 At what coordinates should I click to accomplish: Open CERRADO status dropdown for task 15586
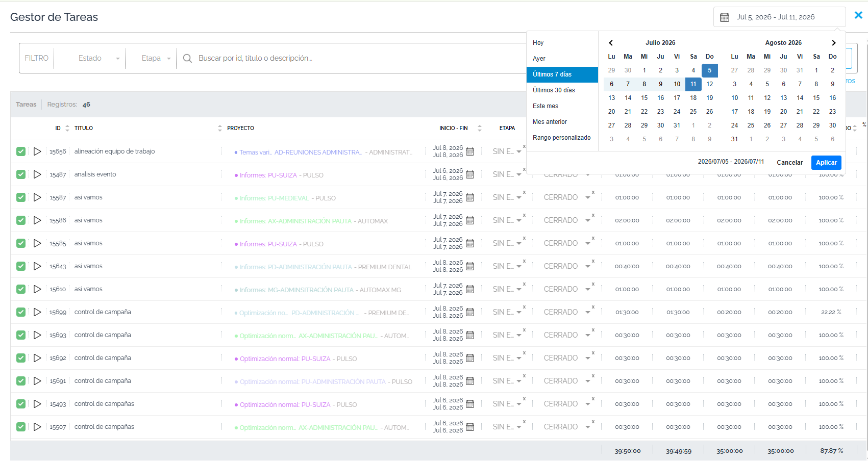tap(566, 220)
